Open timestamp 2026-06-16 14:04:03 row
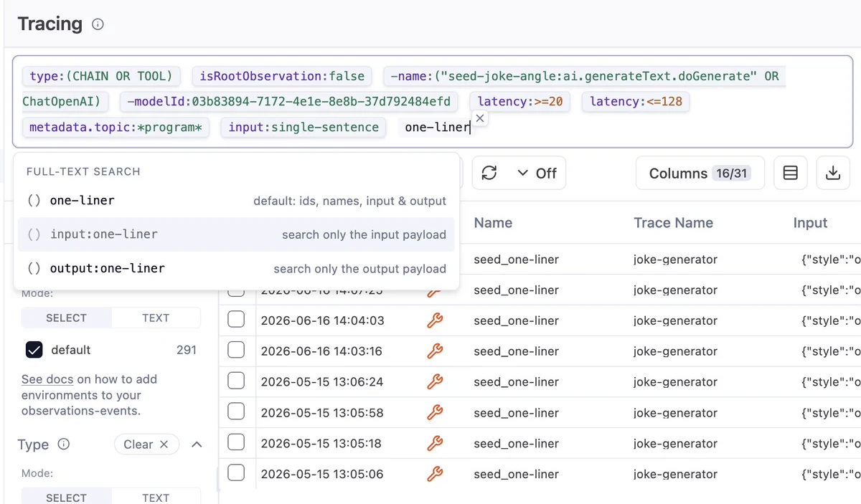The image size is (861, 504). pyautogui.click(x=322, y=320)
